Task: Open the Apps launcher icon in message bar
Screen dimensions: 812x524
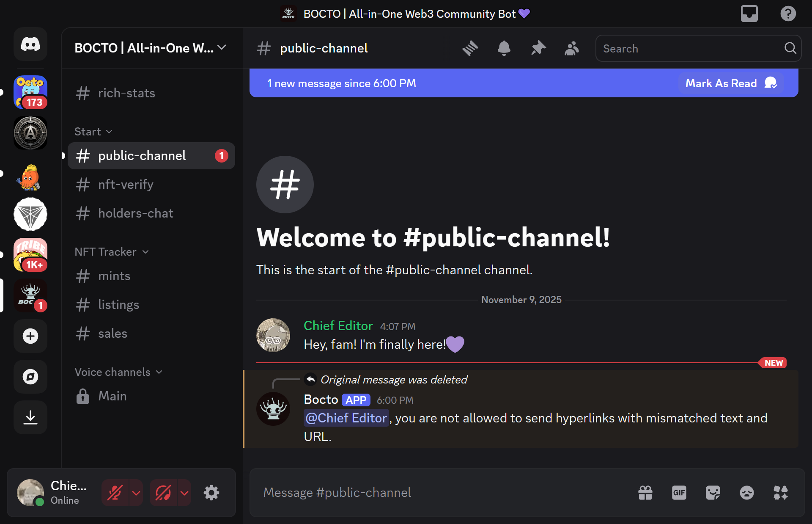Action: [x=780, y=493]
